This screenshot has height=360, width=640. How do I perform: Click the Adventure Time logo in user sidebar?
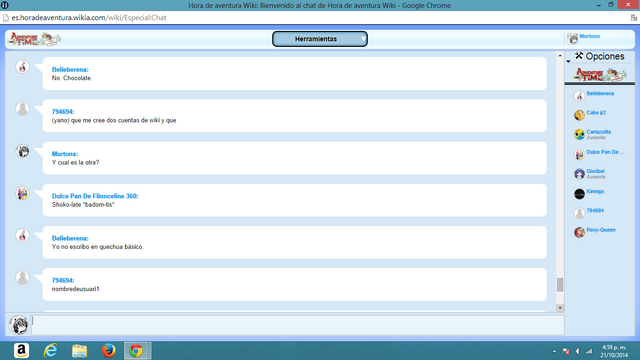[600, 74]
